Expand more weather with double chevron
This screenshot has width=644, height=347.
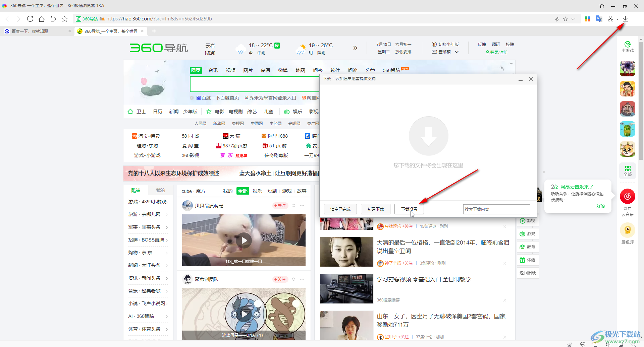[x=355, y=48]
